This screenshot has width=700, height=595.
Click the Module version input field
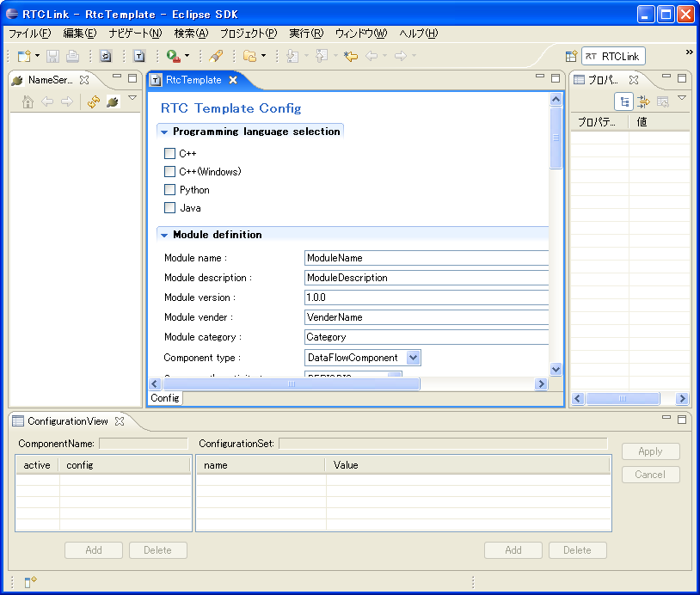point(427,297)
